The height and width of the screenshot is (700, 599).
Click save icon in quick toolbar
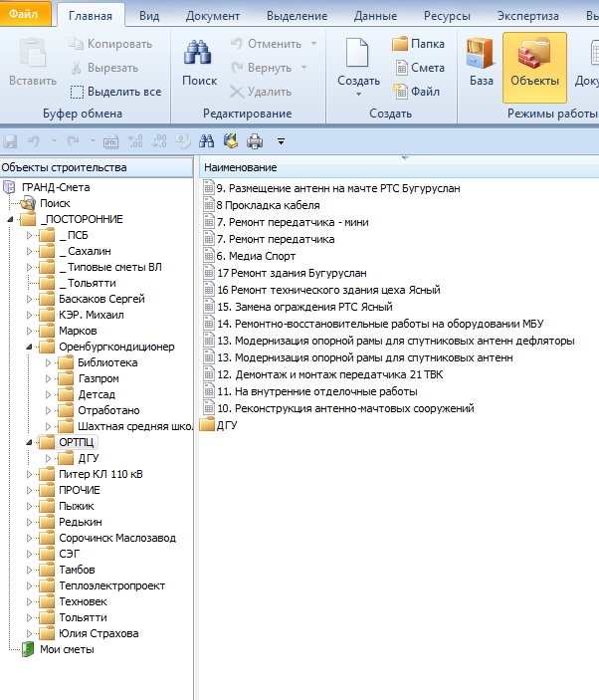click(x=10, y=141)
